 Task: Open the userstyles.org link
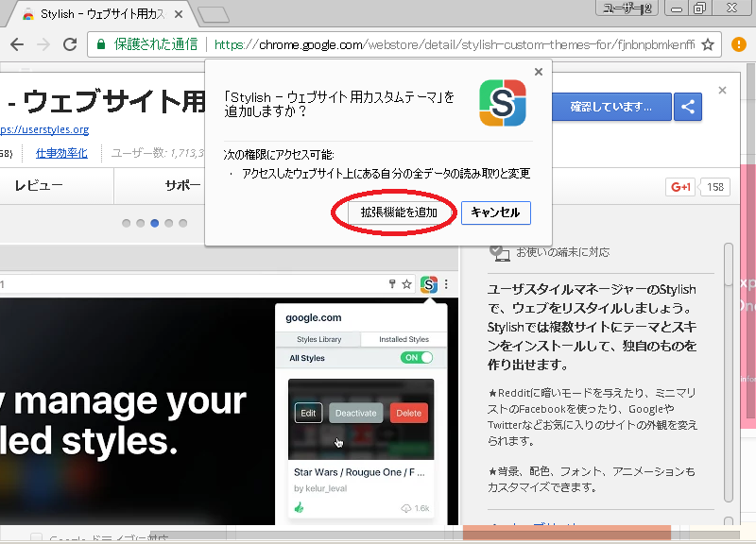click(x=44, y=129)
